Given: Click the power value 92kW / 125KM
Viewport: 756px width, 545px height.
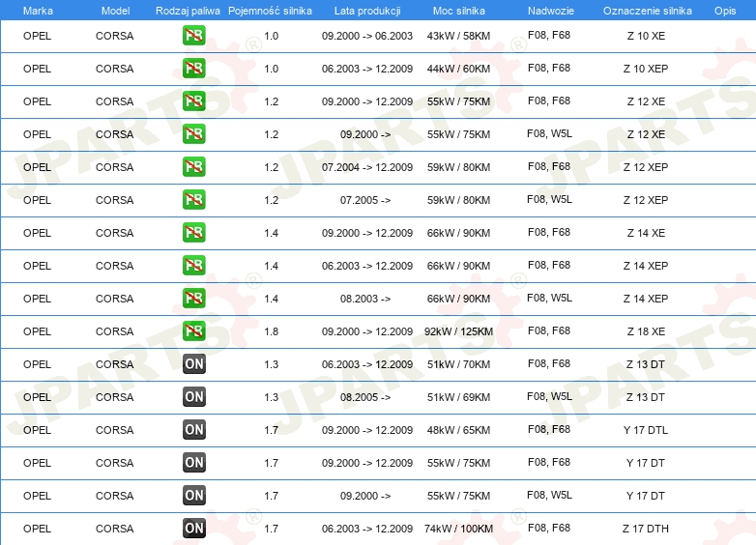Looking at the screenshot, I should coord(458,331).
